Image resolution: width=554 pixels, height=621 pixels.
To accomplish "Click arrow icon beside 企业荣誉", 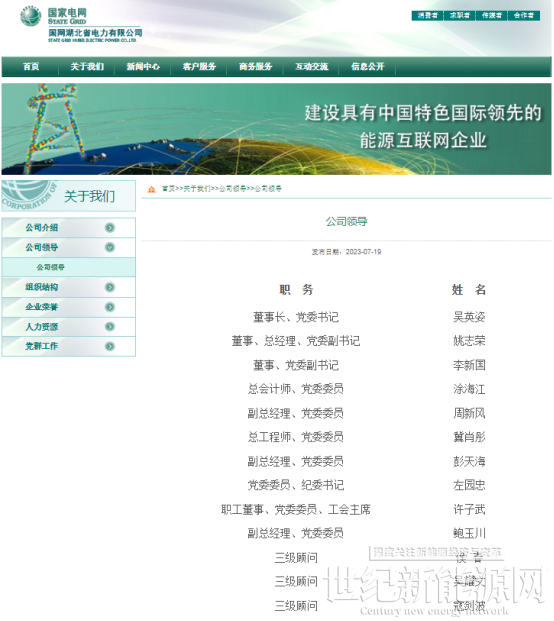I will pyautogui.click(x=110, y=307).
